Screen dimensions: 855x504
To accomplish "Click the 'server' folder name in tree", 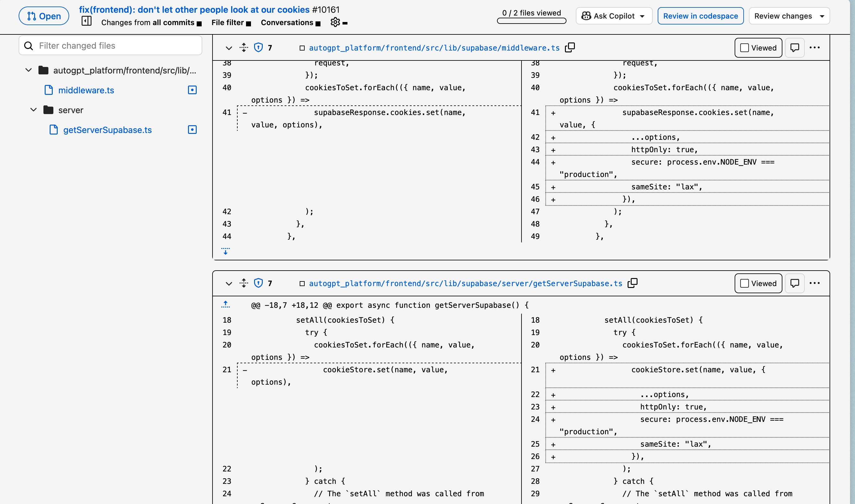I will (71, 110).
